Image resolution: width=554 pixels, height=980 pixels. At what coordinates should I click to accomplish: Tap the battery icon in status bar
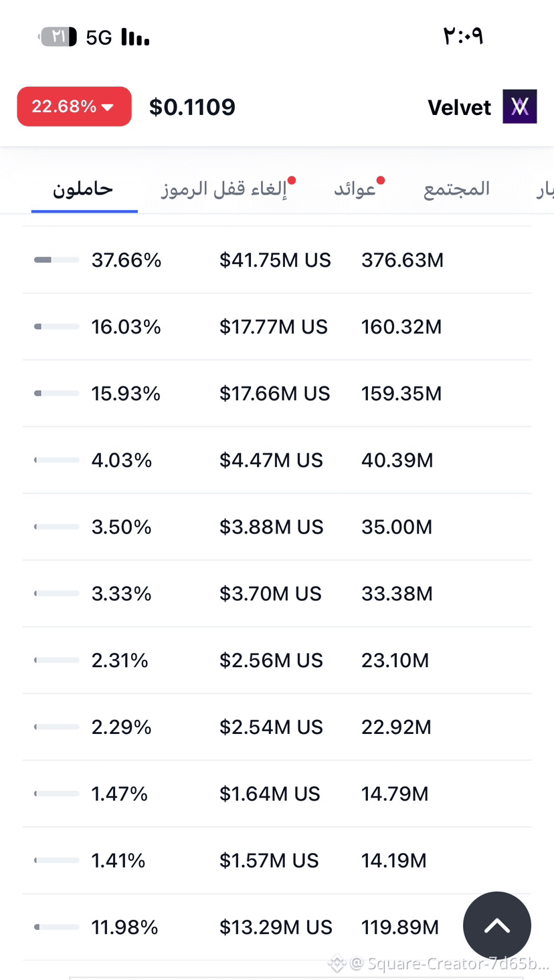(x=58, y=37)
